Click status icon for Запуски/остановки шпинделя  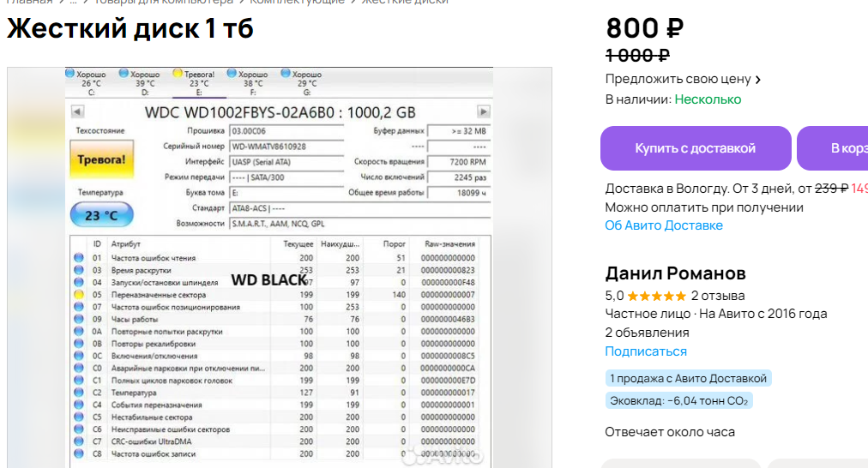point(79,282)
